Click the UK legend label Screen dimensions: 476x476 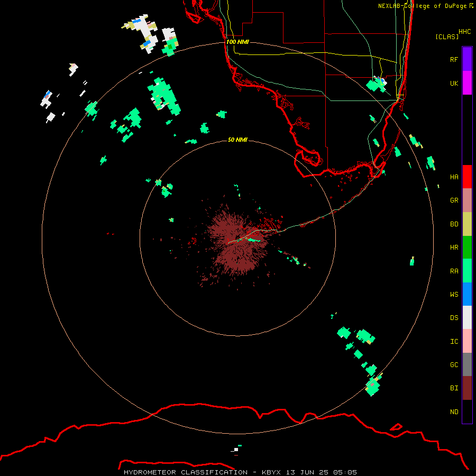[454, 83]
